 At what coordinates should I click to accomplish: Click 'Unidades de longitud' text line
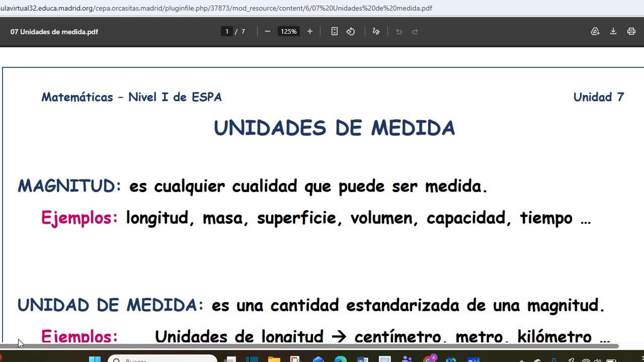point(239,336)
